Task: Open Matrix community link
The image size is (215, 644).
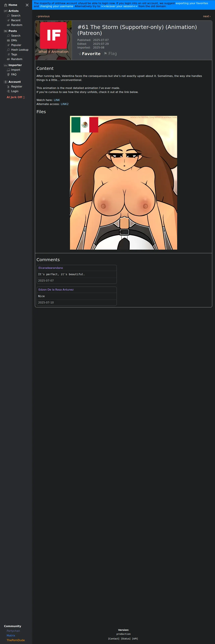Action: (11, 635)
